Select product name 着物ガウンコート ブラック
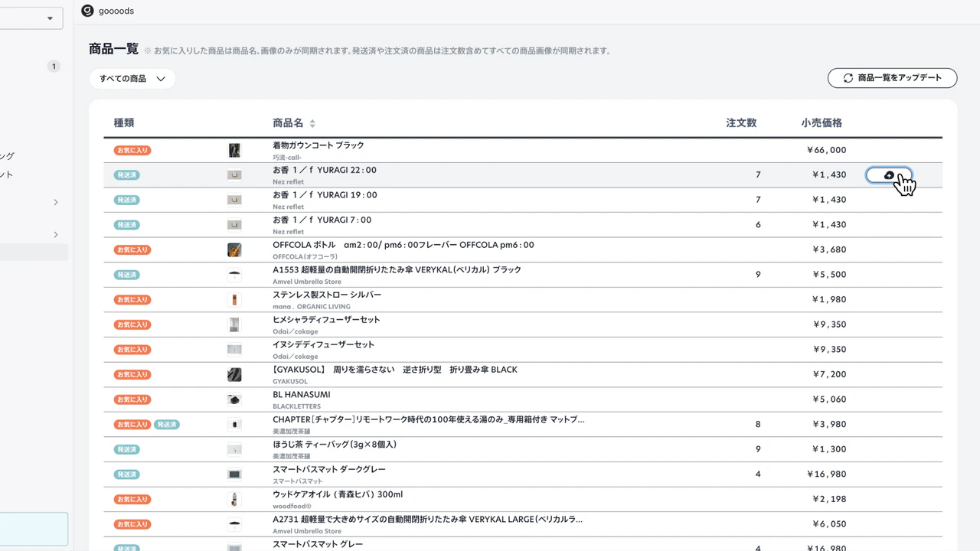Viewport: 980px width, 551px height. [x=318, y=145]
